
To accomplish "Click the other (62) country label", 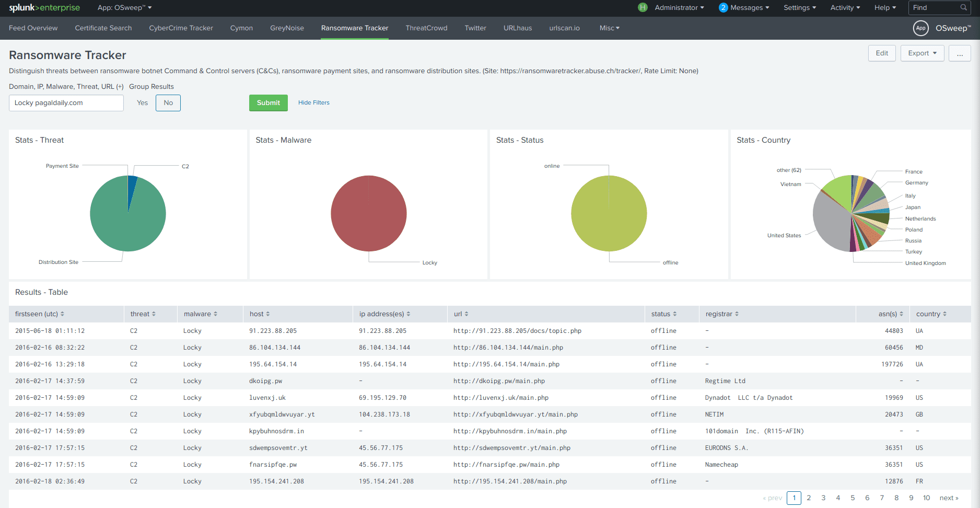I will pyautogui.click(x=789, y=170).
